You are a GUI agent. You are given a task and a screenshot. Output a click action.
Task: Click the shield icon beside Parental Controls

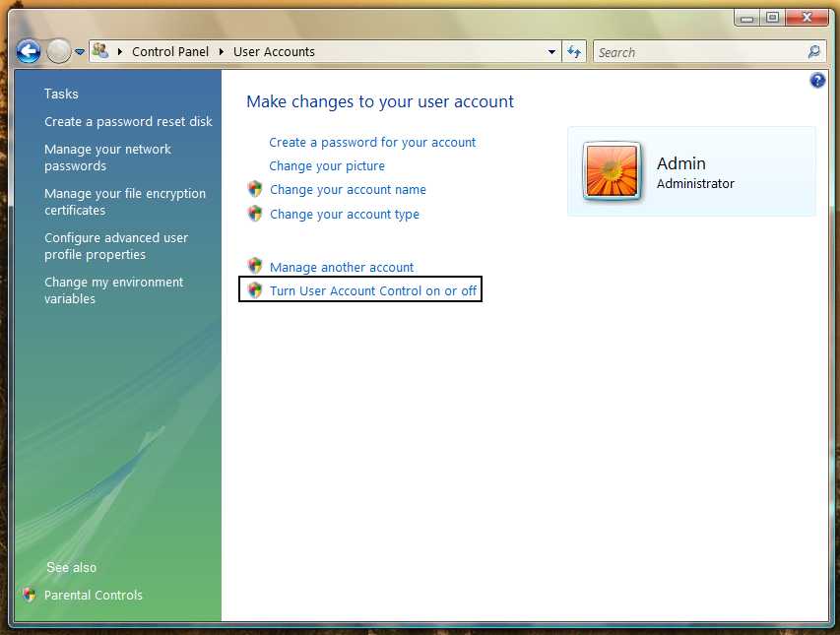30,595
